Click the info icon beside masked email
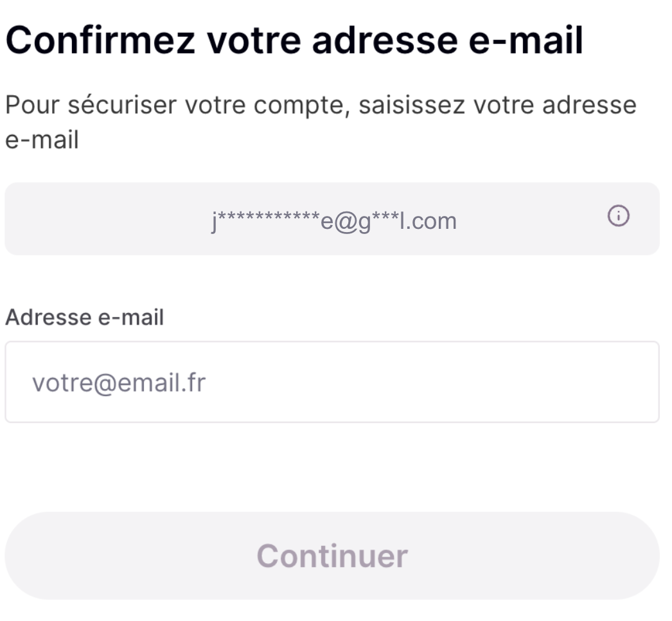This screenshot has height=621, width=672. tap(619, 217)
